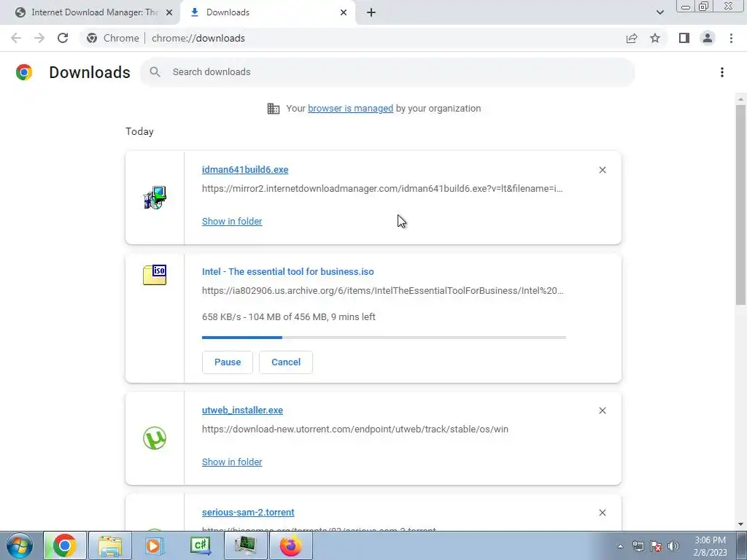The image size is (747, 560).
Task: Click the Search downloads field
Action: coord(387,72)
